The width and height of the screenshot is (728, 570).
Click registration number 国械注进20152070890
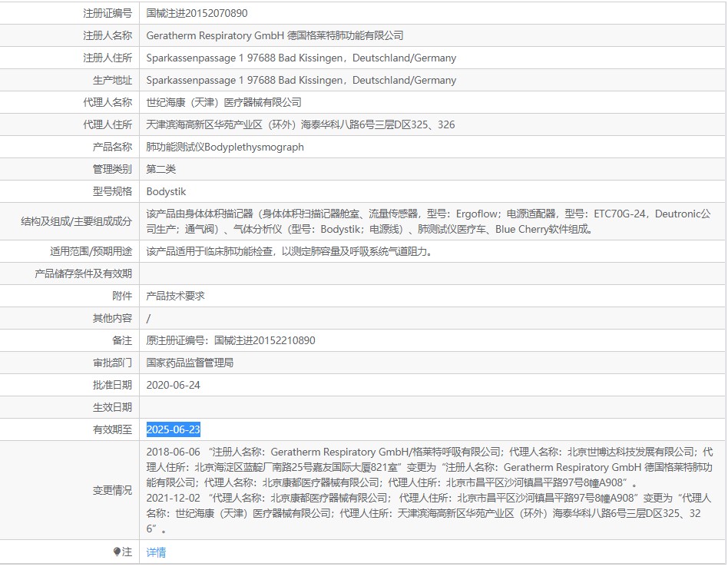point(197,13)
